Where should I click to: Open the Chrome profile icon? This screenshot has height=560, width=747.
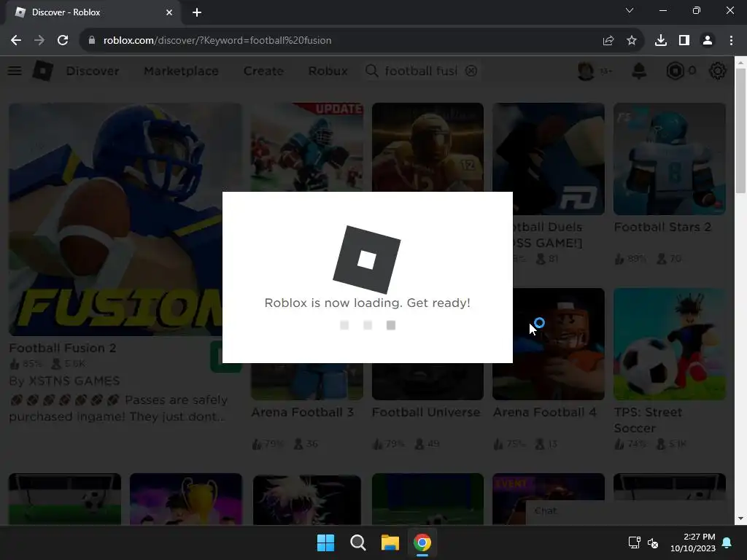click(708, 41)
